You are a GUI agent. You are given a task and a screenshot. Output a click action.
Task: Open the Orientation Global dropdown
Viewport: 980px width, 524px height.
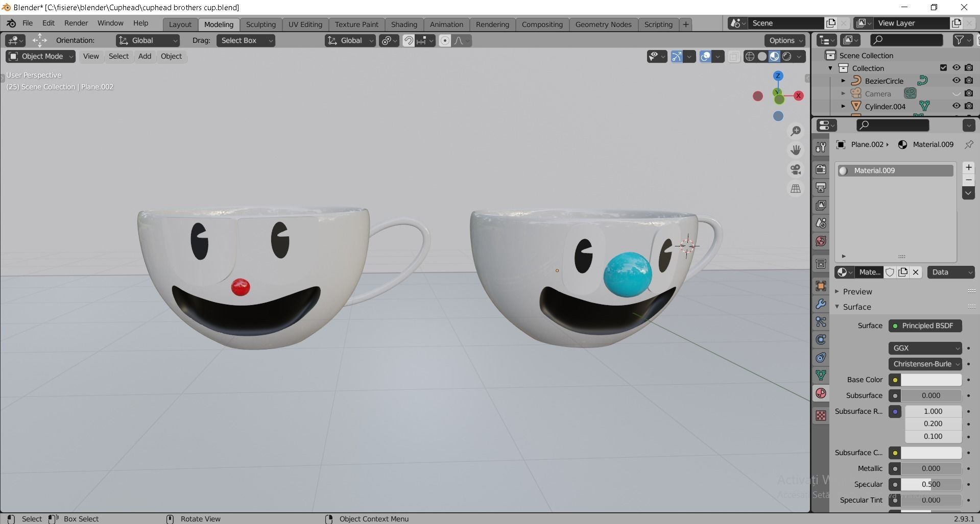148,40
